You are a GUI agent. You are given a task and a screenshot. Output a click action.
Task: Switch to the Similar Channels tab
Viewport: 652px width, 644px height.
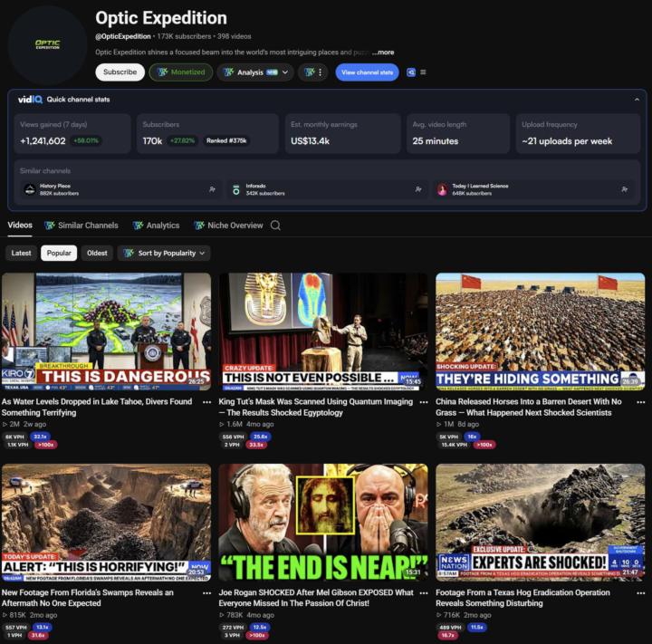[x=81, y=226]
